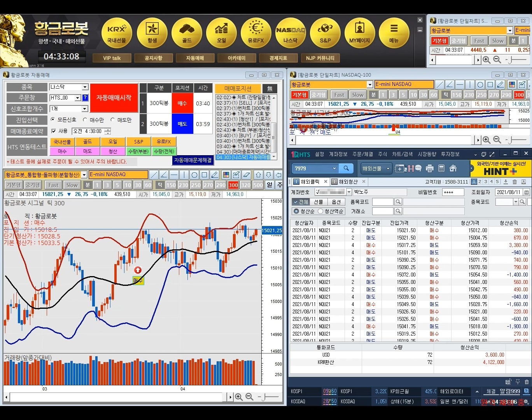
Task: Open the S&P globe icon
Action: coord(325,33)
